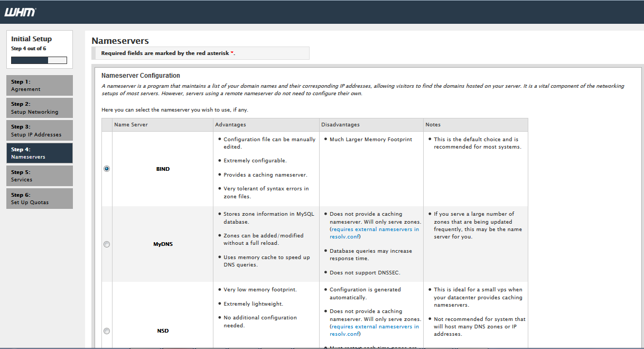Click the Name Server column header
644x349 pixels.
(x=163, y=125)
